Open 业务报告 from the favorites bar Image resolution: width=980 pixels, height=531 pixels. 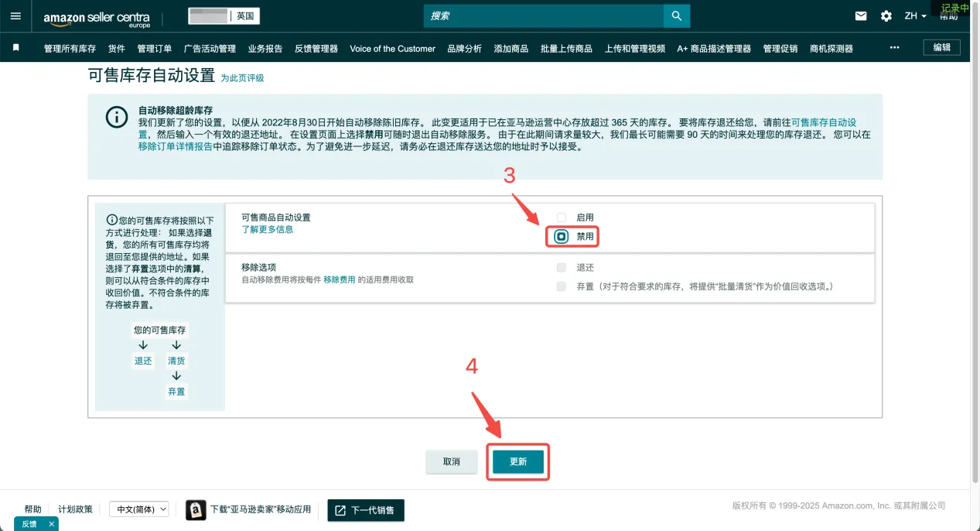[265, 48]
